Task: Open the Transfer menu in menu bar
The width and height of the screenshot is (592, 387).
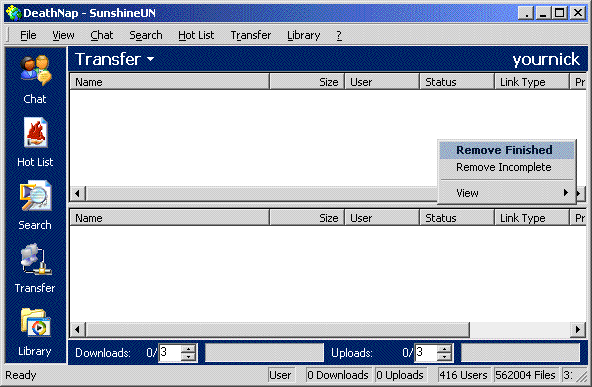Action: coord(251,35)
